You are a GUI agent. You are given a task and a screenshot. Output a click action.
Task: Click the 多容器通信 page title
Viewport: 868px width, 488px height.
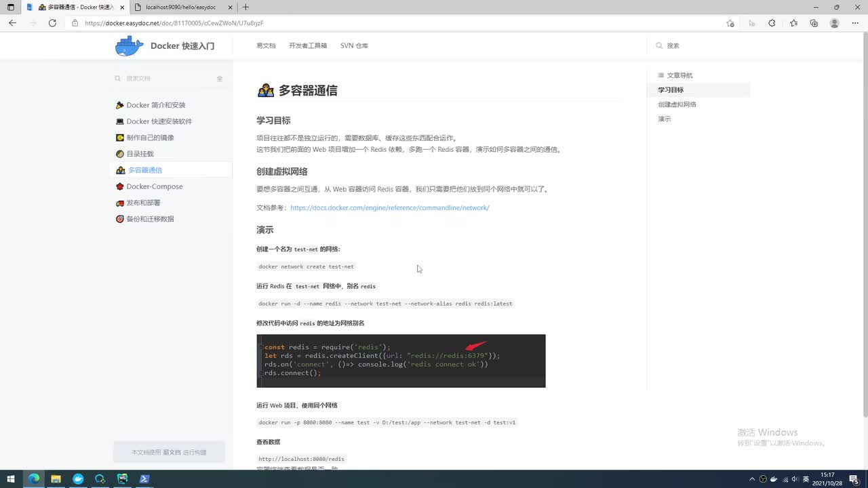(308, 90)
